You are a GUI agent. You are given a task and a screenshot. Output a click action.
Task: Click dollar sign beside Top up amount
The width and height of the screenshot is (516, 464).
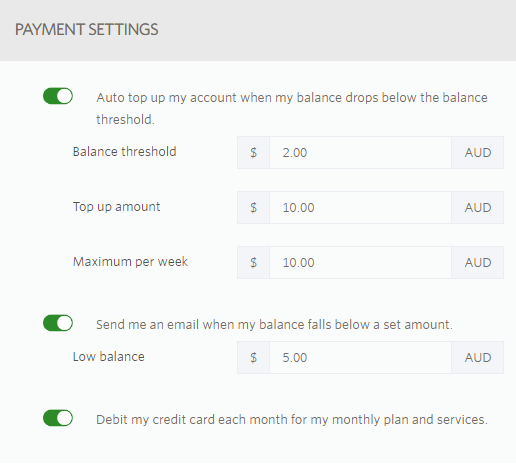253,207
